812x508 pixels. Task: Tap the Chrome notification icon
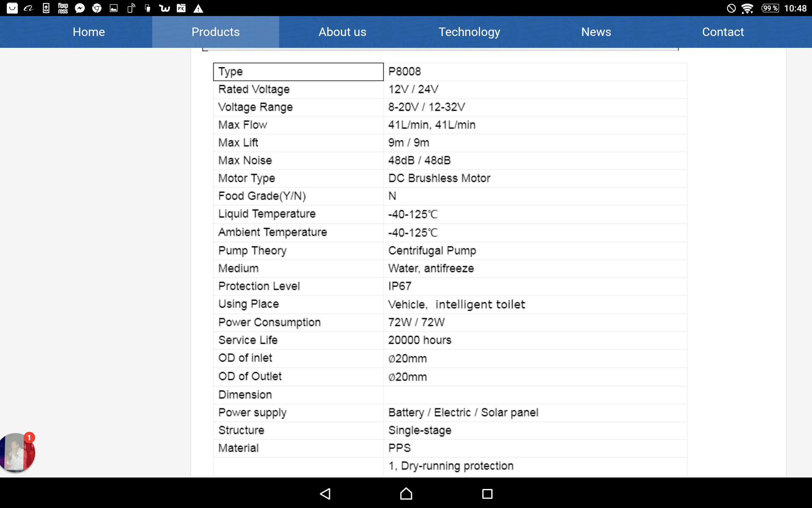[x=97, y=8]
